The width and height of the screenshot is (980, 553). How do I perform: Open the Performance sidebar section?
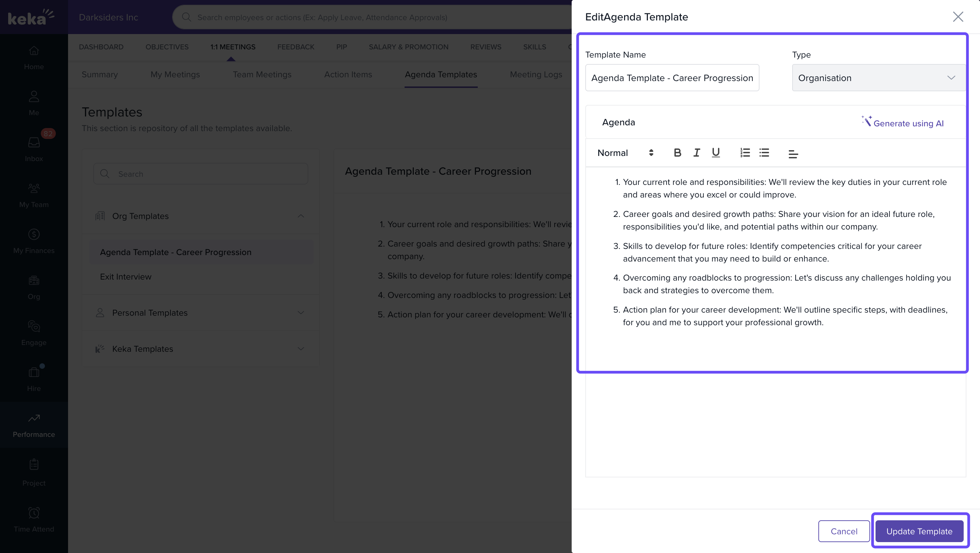pyautogui.click(x=34, y=425)
